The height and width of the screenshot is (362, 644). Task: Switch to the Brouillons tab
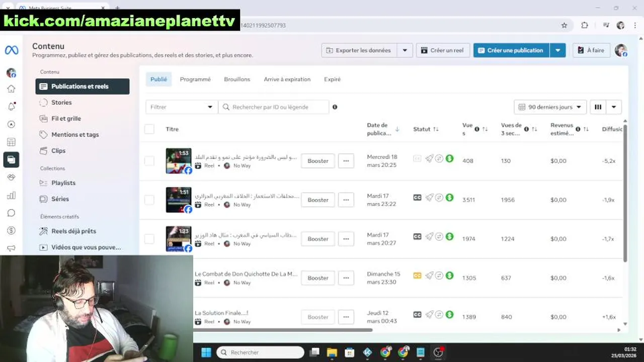tap(237, 79)
